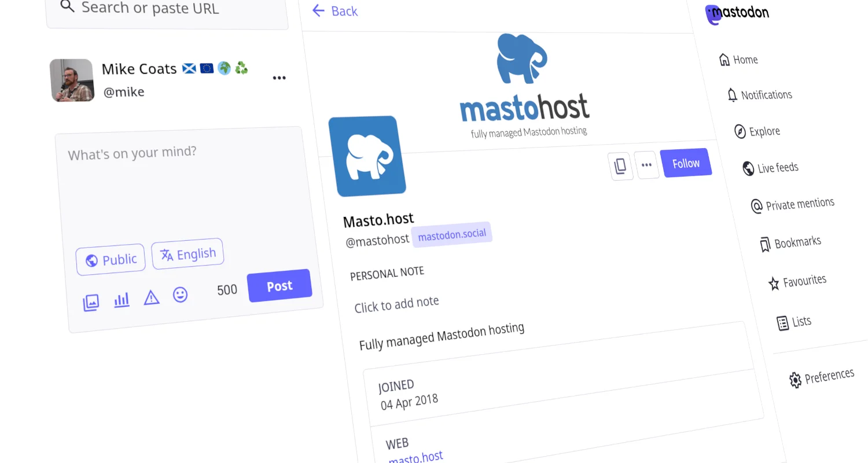The width and height of the screenshot is (868, 463).
Task: Click the Mastodon logo
Action: click(x=737, y=13)
